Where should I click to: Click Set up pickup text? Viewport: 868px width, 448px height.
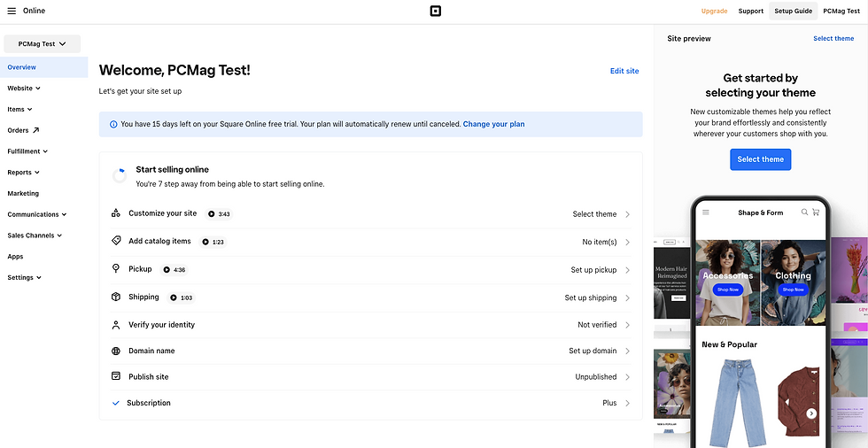(593, 270)
